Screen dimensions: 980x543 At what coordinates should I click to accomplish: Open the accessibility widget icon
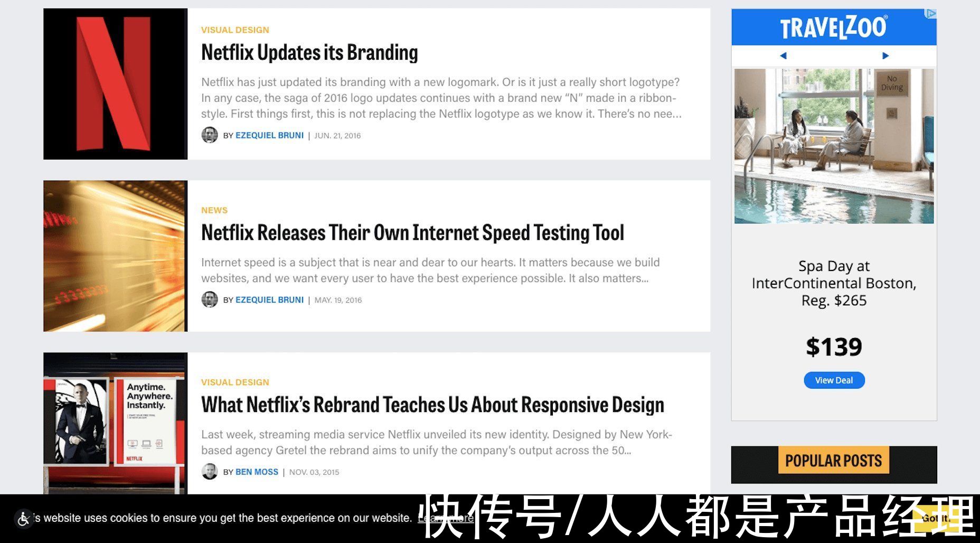[x=23, y=519]
